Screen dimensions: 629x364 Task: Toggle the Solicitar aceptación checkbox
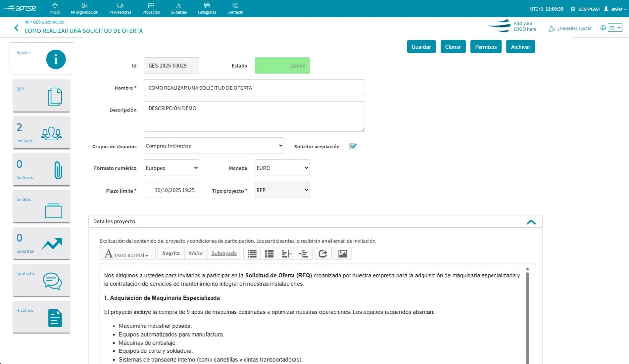(x=353, y=146)
